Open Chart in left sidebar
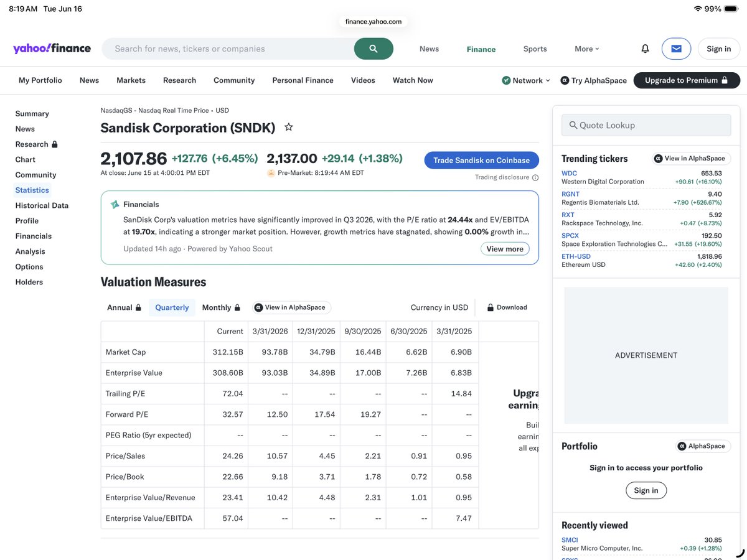The width and height of the screenshot is (747, 560). pos(26,159)
